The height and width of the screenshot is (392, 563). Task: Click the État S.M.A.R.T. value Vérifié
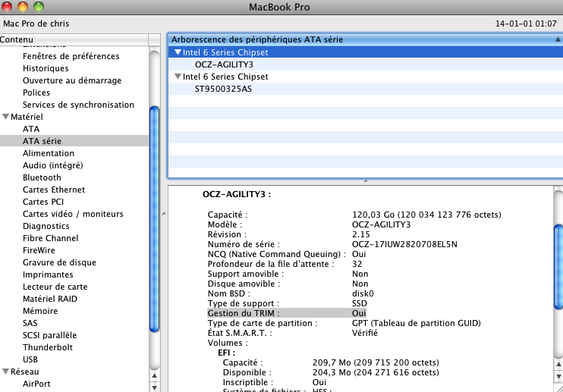click(x=365, y=333)
